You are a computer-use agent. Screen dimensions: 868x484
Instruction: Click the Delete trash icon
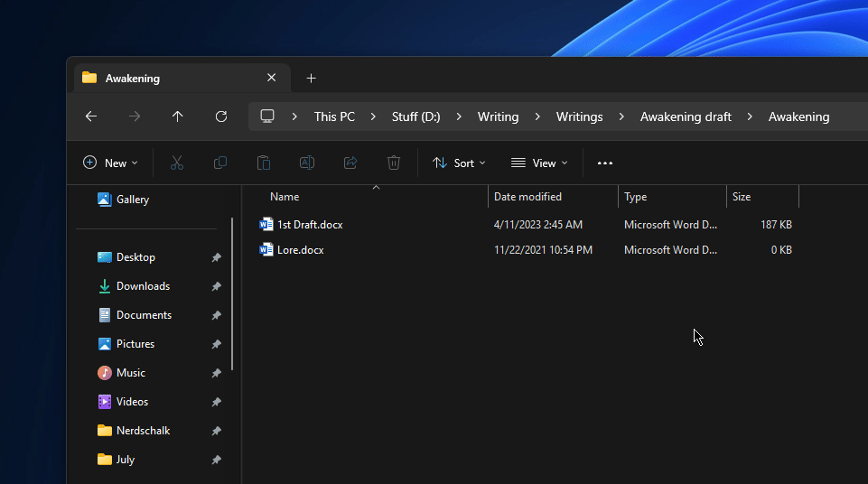click(394, 163)
